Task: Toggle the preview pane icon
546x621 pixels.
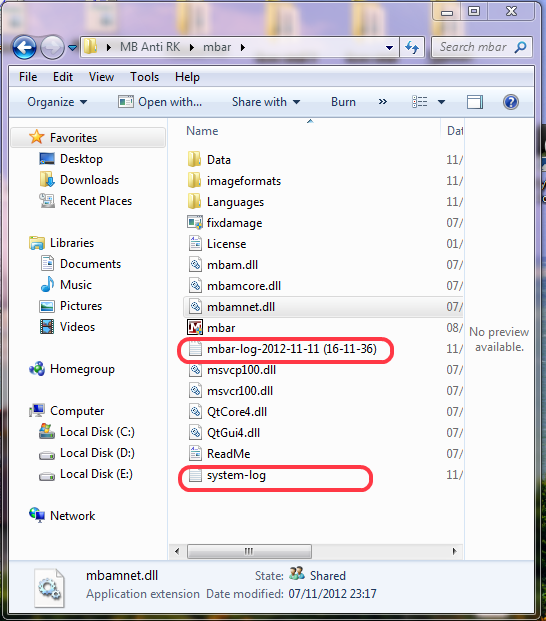Action: [x=475, y=102]
